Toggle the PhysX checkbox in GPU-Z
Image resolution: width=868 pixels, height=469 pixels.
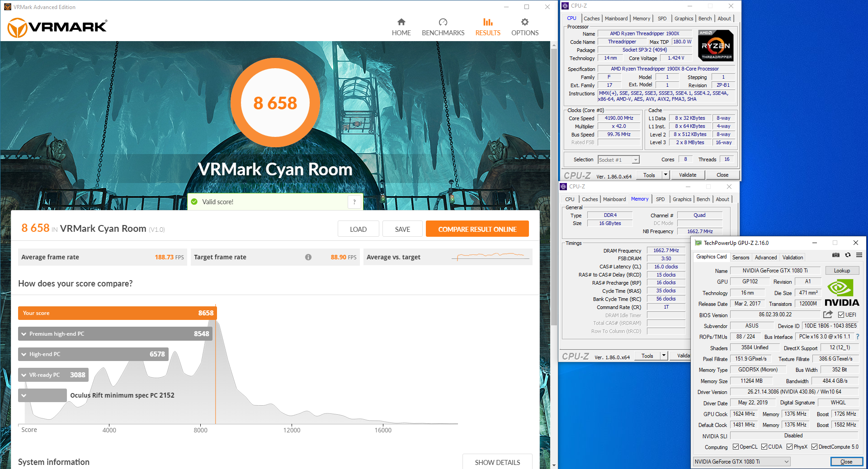pos(789,447)
